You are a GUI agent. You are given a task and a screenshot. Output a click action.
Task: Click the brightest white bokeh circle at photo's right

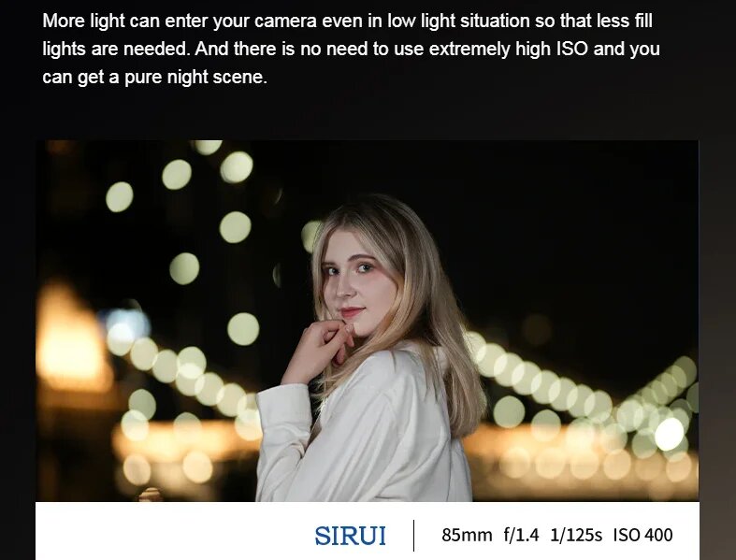pyautogui.click(x=669, y=434)
